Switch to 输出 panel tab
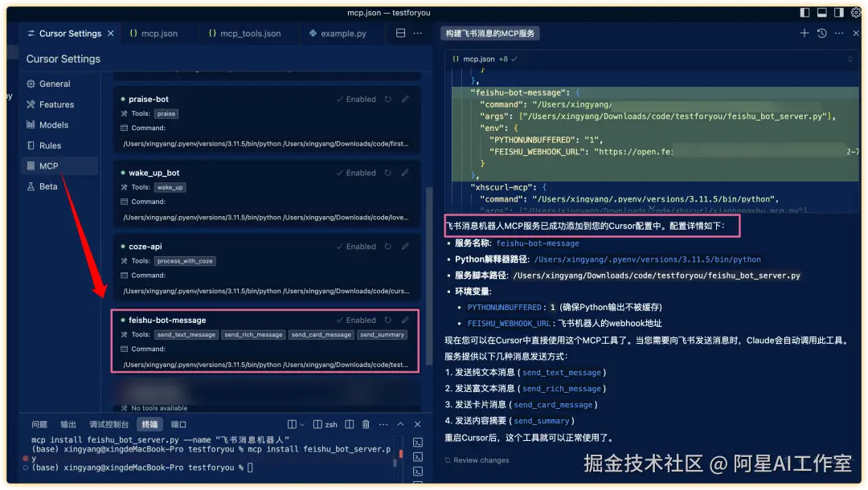Image resolution: width=868 pixels, height=490 pixels. click(68, 424)
